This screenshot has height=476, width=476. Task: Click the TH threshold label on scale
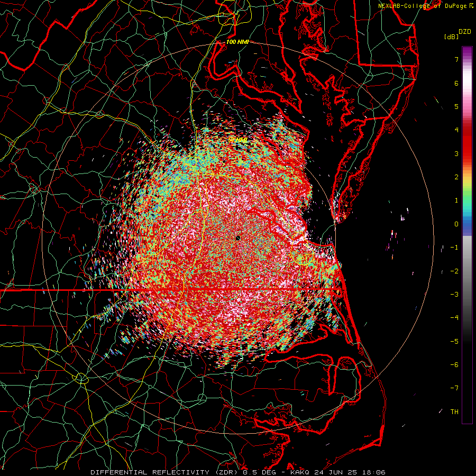pos(454,412)
